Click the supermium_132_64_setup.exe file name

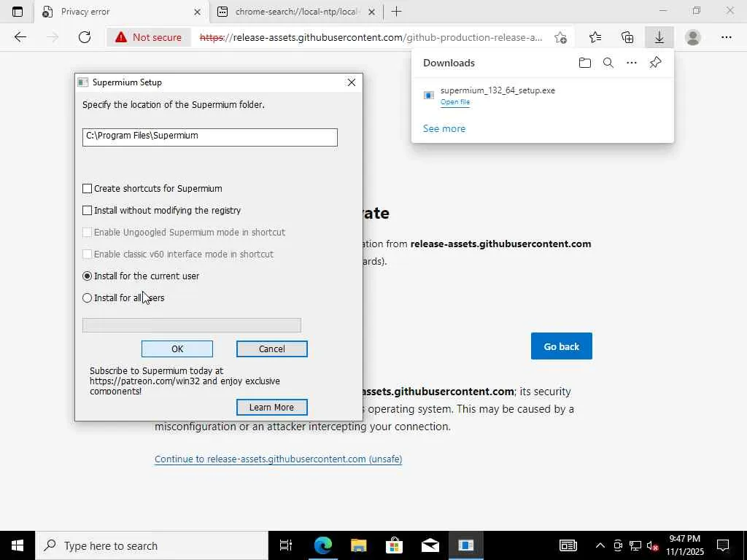tap(498, 90)
